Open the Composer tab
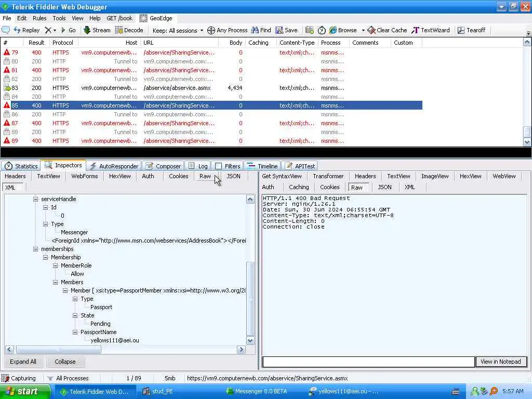This screenshot has width=532, height=399. point(163,166)
